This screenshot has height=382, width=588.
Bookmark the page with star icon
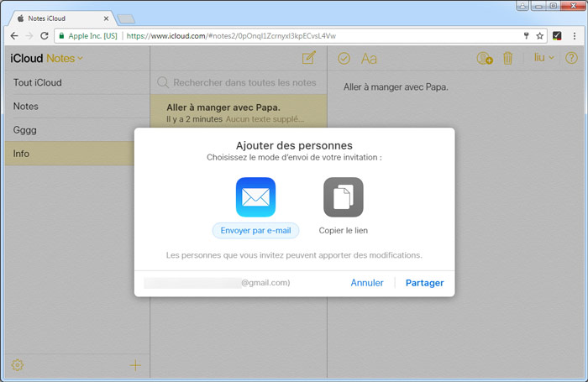click(x=539, y=36)
